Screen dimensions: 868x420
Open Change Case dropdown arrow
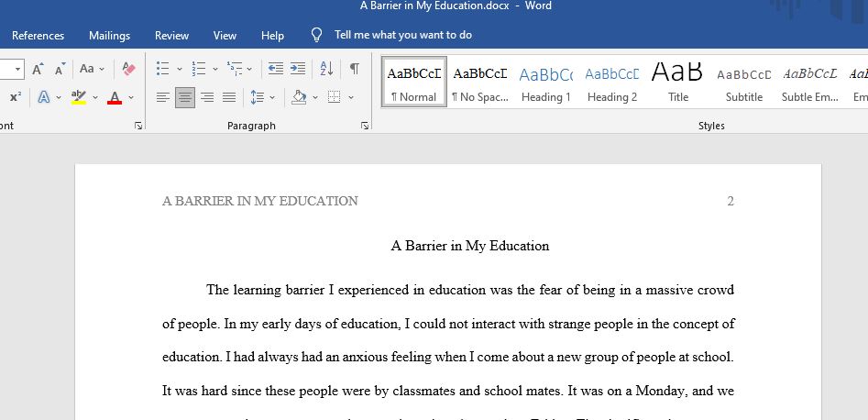click(102, 70)
